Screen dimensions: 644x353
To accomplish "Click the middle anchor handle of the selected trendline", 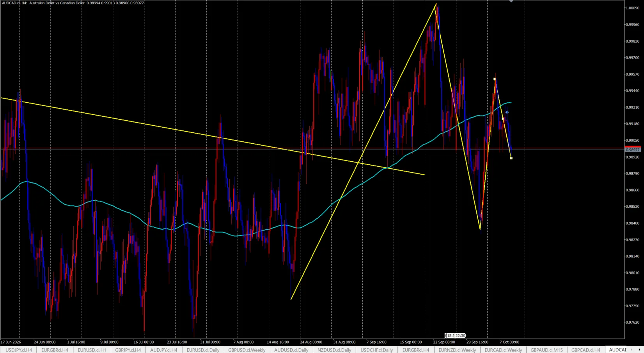I will (503, 119).
